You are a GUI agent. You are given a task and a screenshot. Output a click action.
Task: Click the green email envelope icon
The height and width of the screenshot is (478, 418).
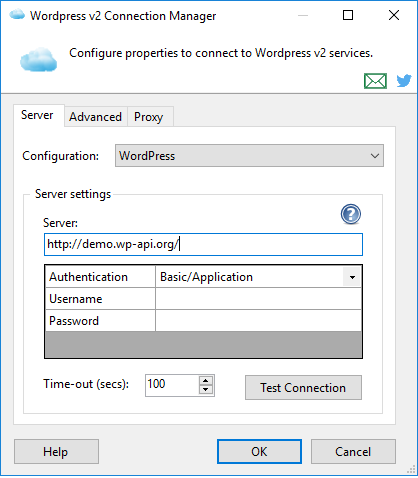375,81
